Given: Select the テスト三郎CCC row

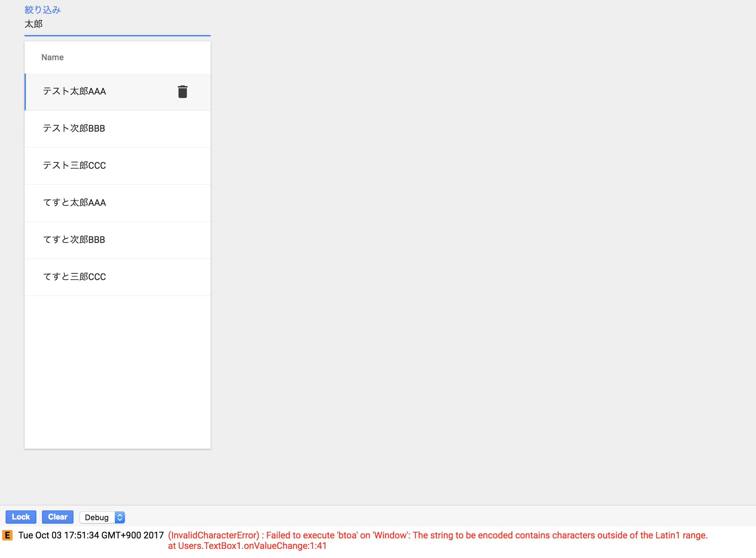Looking at the screenshot, I should pyautogui.click(x=118, y=166).
